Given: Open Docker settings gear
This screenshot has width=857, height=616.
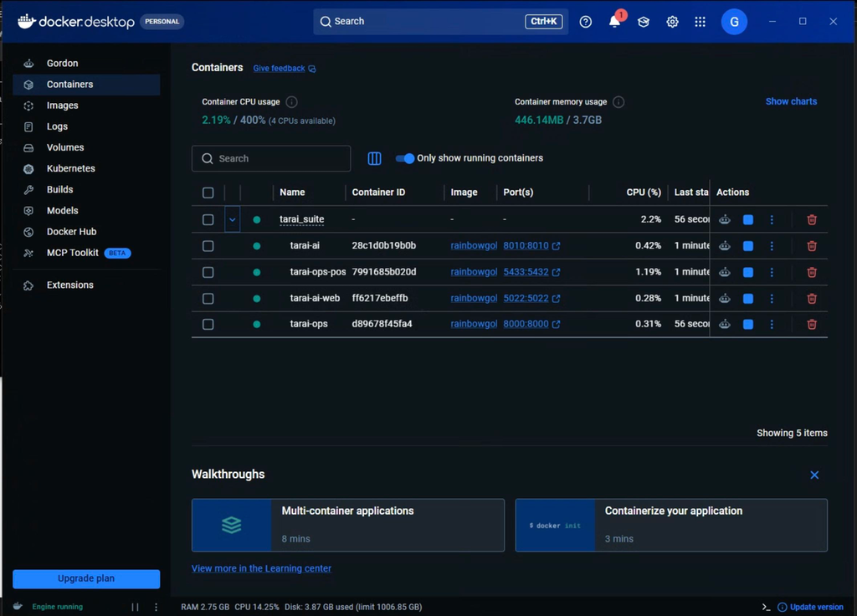Looking at the screenshot, I should (672, 22).
